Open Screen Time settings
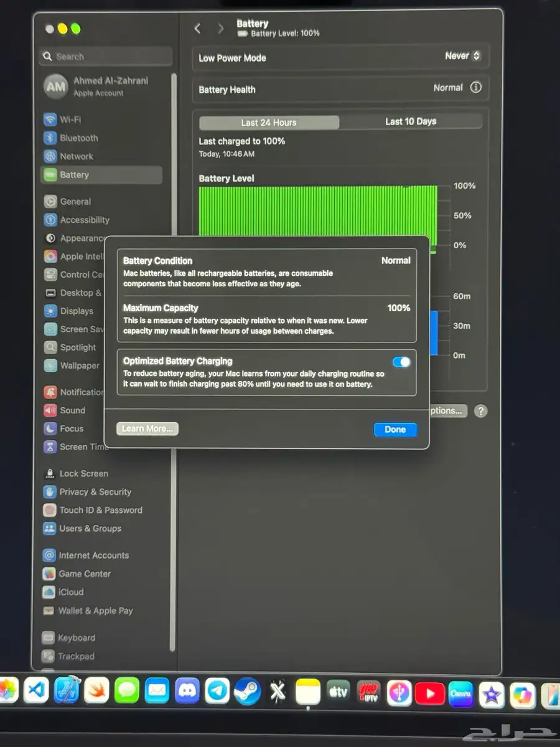 coord(75,447)
